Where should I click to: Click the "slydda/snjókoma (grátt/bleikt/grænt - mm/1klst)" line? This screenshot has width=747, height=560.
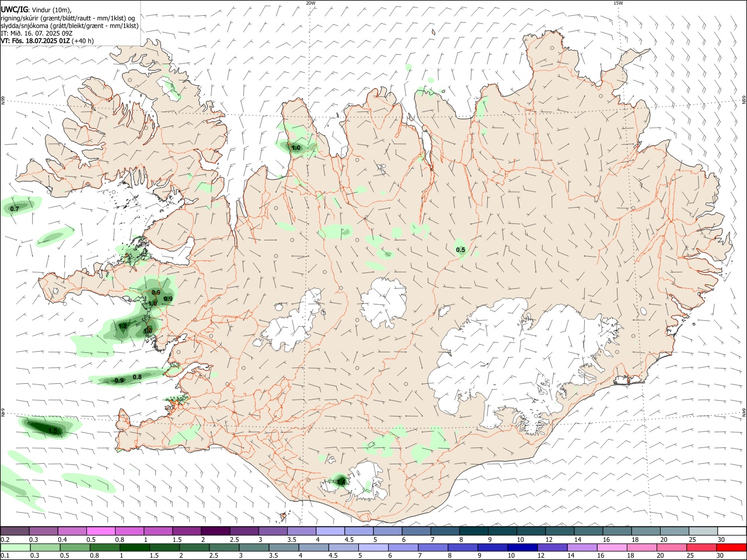(x=69, y=26)
